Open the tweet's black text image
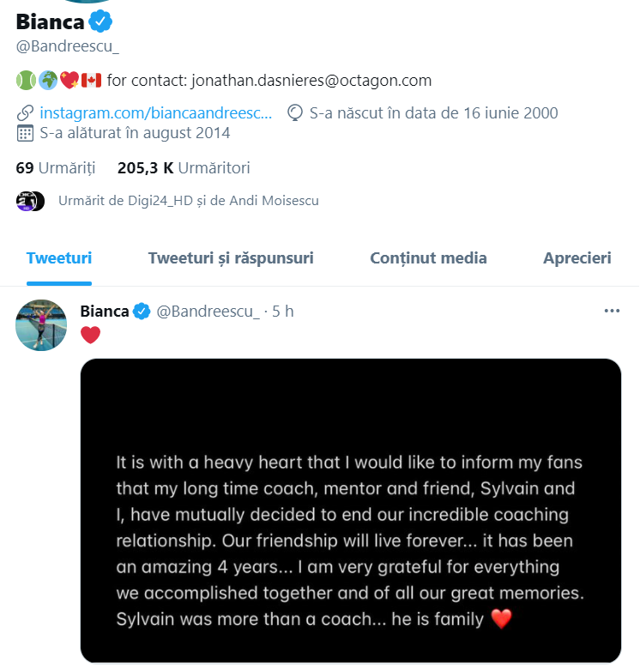Image resolution: width=640 pixels, height=672 pixels. pos(350,511)
